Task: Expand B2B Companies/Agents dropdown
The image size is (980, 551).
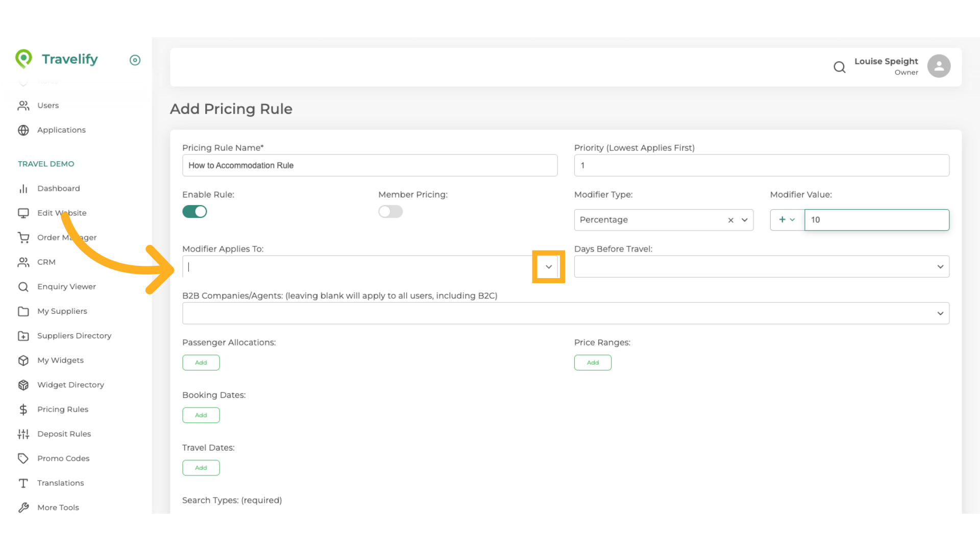Action: 940,313
